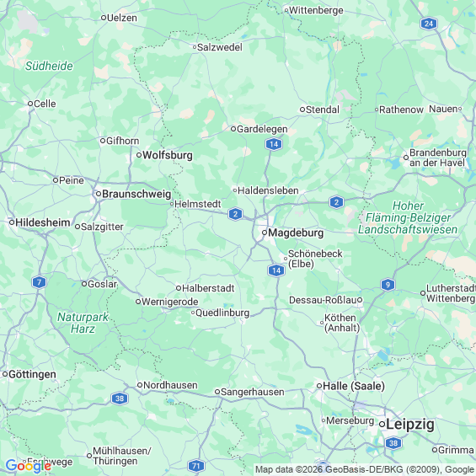Select the Göttingen city label
476x476 pixels.
pos(32,375)
